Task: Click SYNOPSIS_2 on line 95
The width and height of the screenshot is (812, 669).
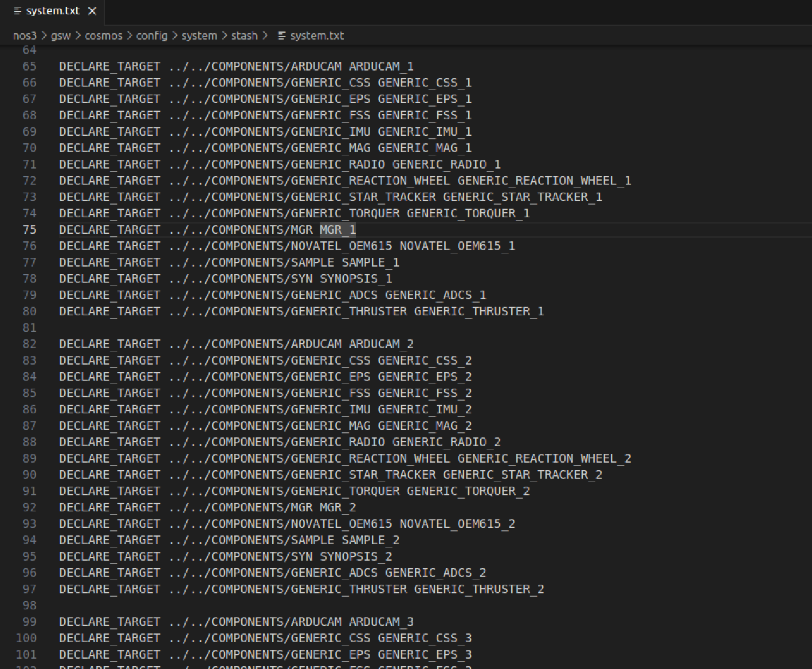Action: click(x=356, y=557)
